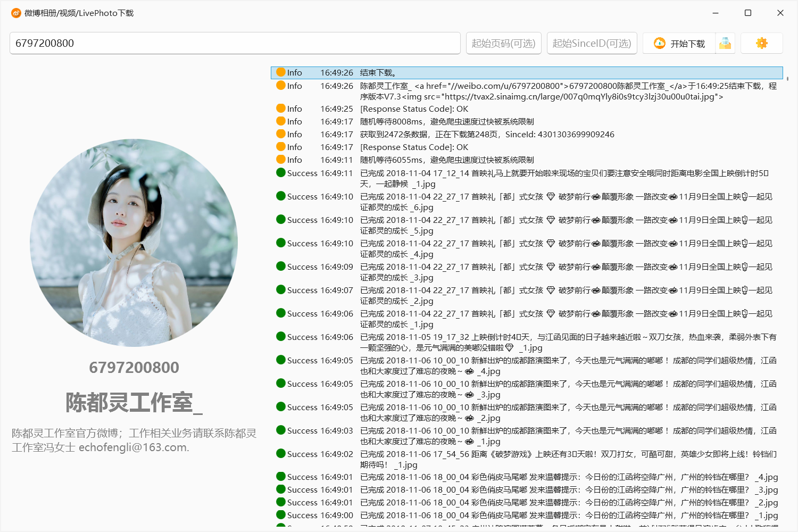Viewport: 798px width, 532px height.
Task: Click the log list vertical scrollbar thumb
Action: (x=787, y=79)
